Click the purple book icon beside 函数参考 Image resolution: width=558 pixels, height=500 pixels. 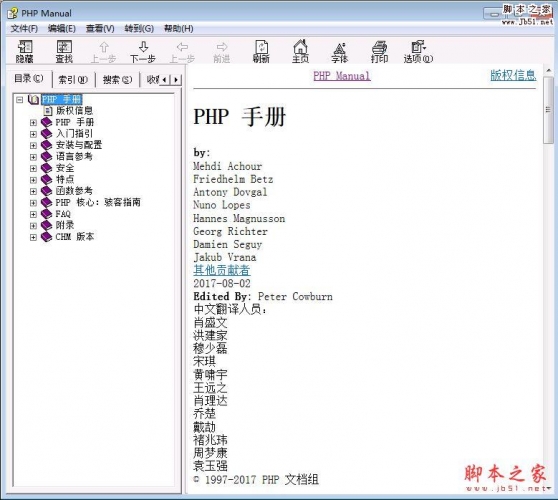[46, 191]
